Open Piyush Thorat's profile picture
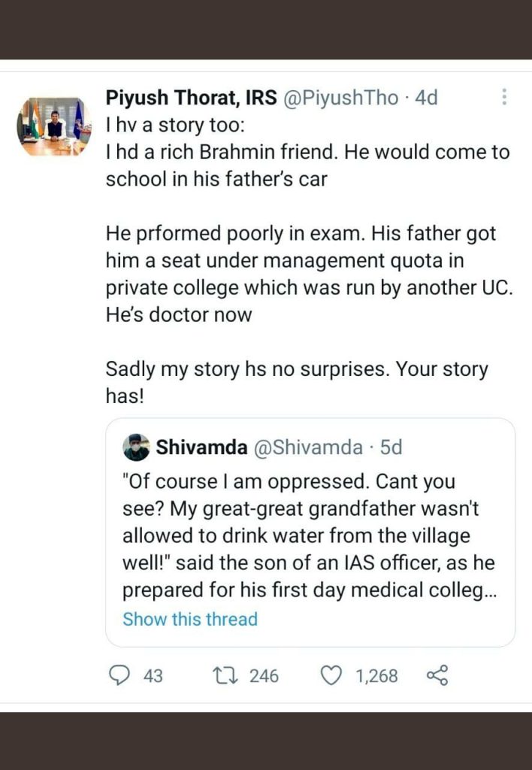Viewport: 532px width, 770px height. 53,125
